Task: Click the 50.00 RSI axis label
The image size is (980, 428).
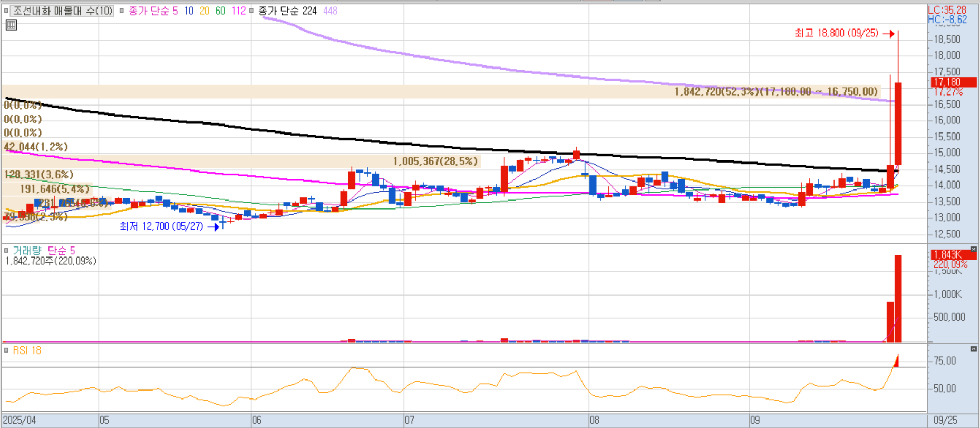Action: (x=945, y=388)
